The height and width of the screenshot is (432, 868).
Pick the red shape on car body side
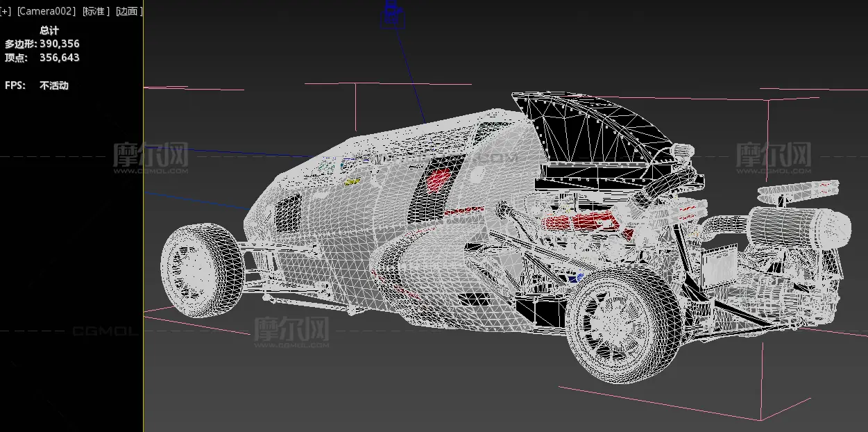tap(439, 178)
